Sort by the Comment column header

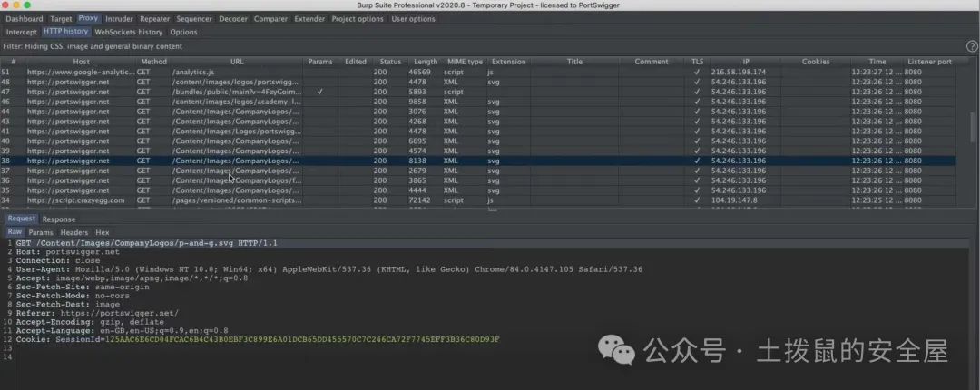(652, 62)
